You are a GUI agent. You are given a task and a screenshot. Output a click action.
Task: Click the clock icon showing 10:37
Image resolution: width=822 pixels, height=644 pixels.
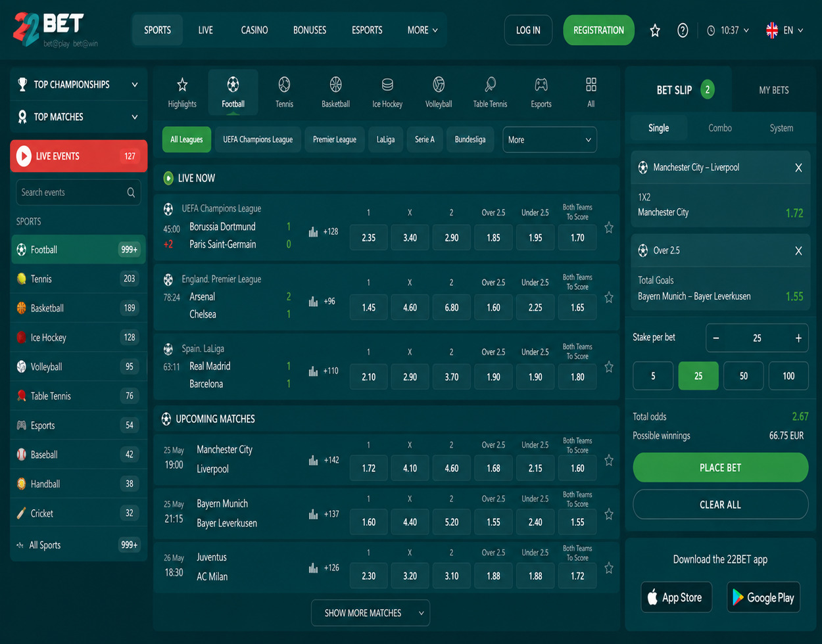711,30
